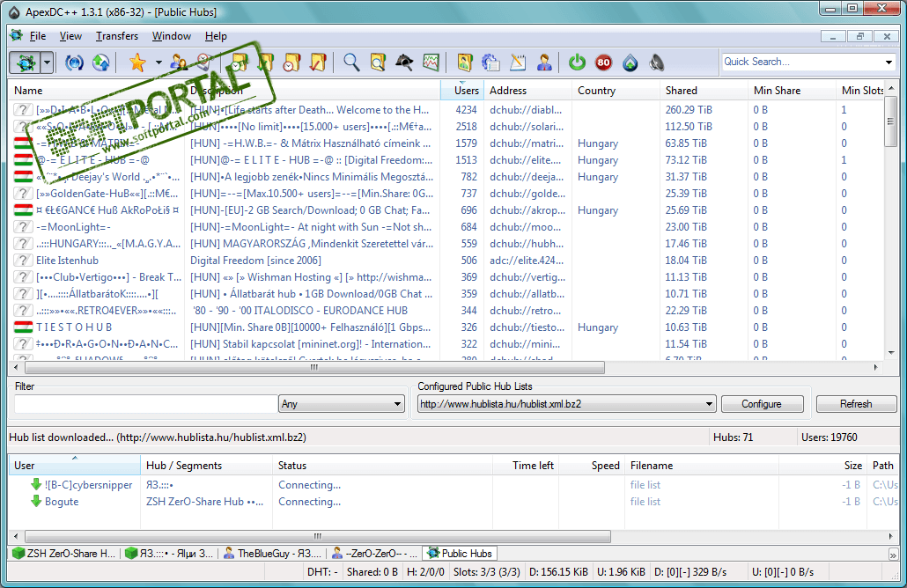The width and height of the screenshot is (907, 588).
Task: Select hub row '@-= E L I T E - HUB =-@'
Action: click(x=446, y=160)
